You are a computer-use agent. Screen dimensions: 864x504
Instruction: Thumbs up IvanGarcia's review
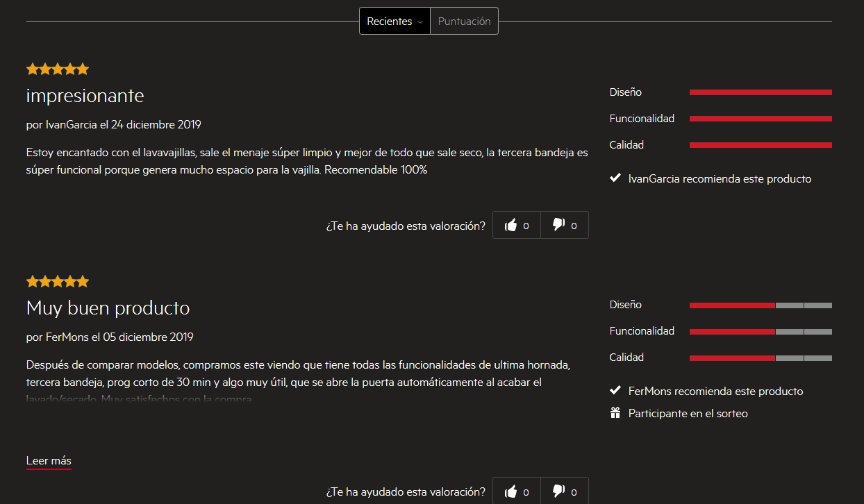517,225
